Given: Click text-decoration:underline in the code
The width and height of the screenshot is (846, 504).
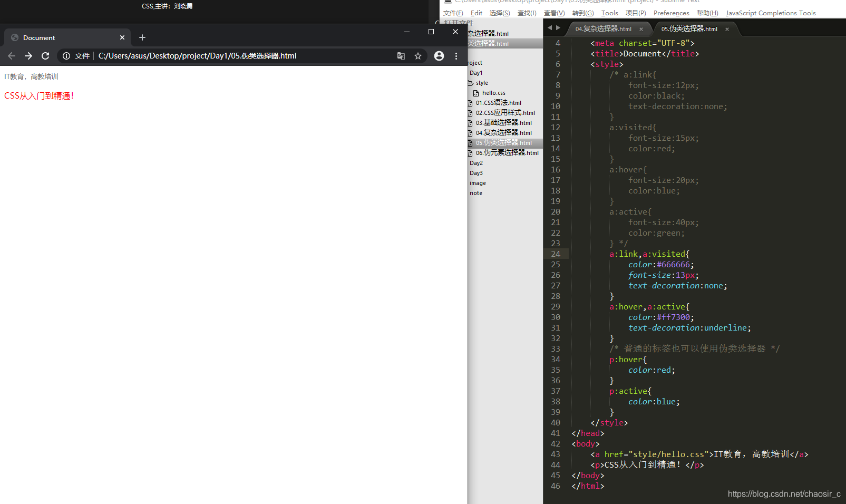Looking at the screenshot, I should pyautogui.click(x=689, y=328).
